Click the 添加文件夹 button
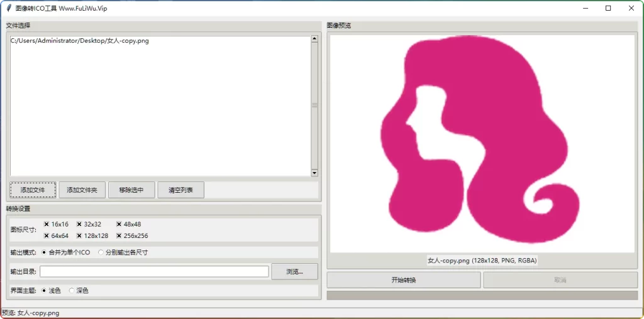 tap(82, 190)
